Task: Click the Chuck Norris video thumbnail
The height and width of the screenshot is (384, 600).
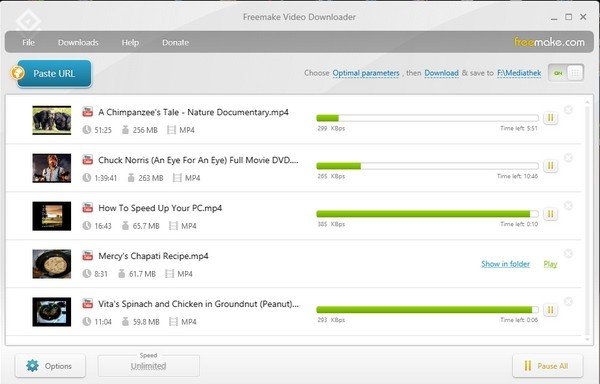Action: [52, 168]
